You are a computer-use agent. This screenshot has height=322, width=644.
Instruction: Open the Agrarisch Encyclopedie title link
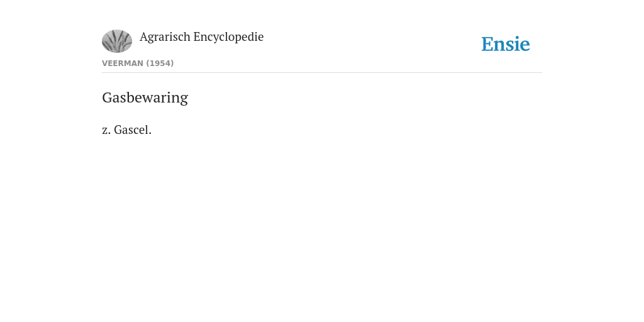[201, 37]
